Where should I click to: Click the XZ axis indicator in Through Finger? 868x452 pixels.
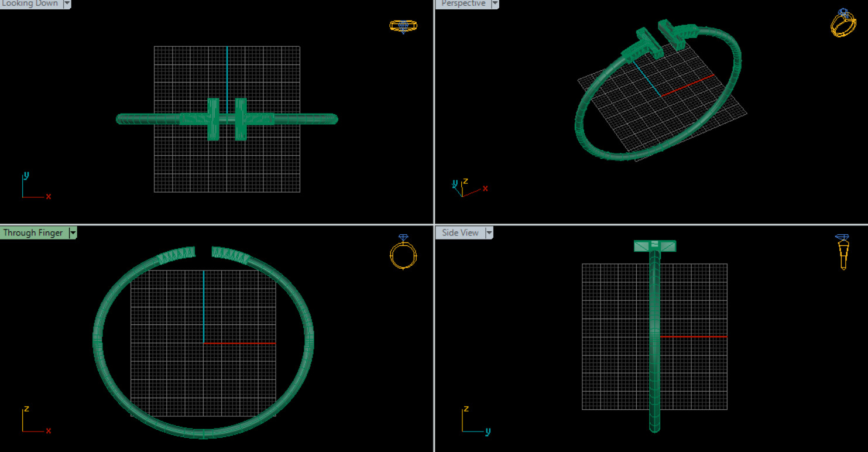(x=36, y=419)
